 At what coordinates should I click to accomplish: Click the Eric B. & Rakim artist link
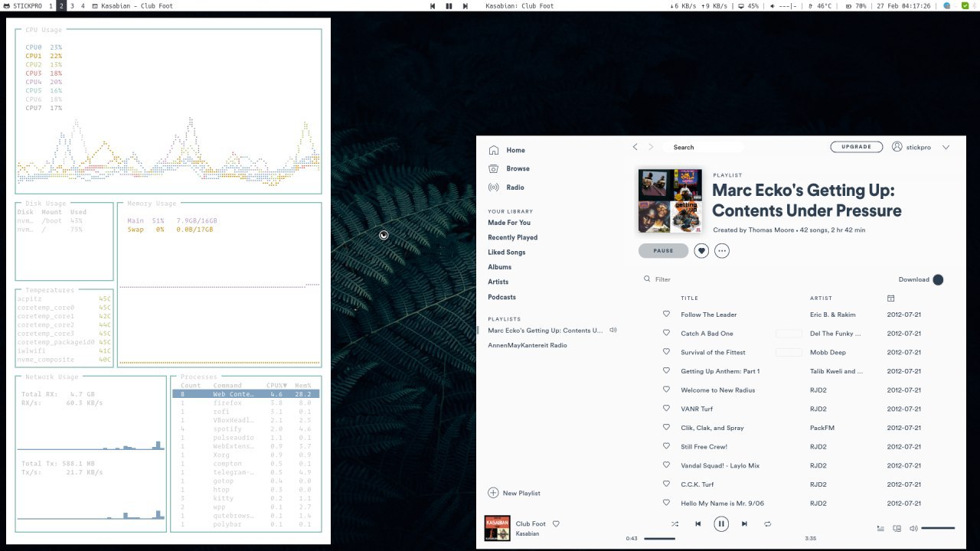(833, 315)
